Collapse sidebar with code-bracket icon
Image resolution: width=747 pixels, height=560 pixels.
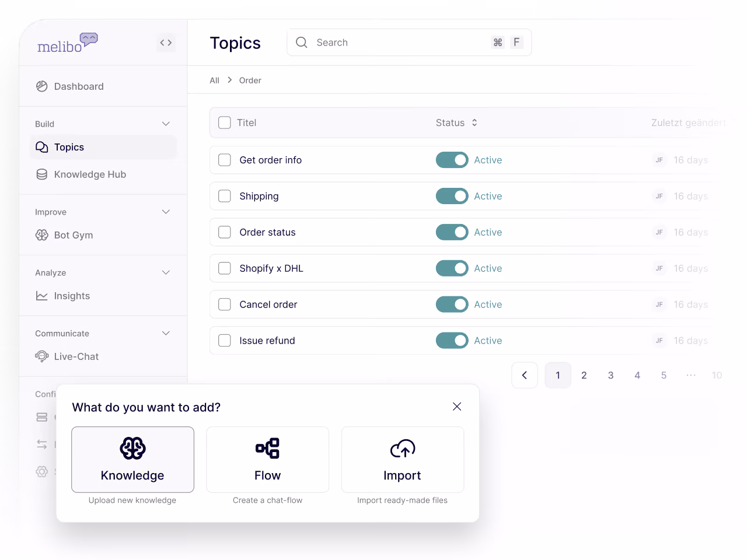166,43
